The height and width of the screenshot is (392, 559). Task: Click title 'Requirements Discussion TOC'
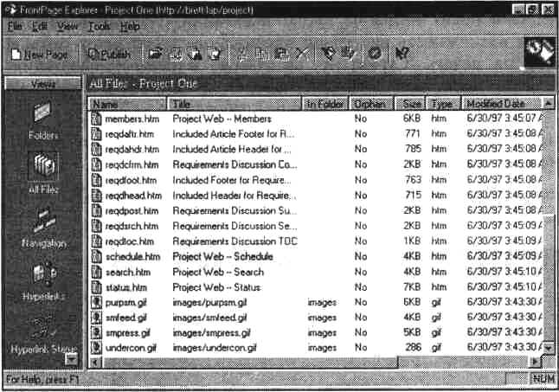(x=235, y=241)
